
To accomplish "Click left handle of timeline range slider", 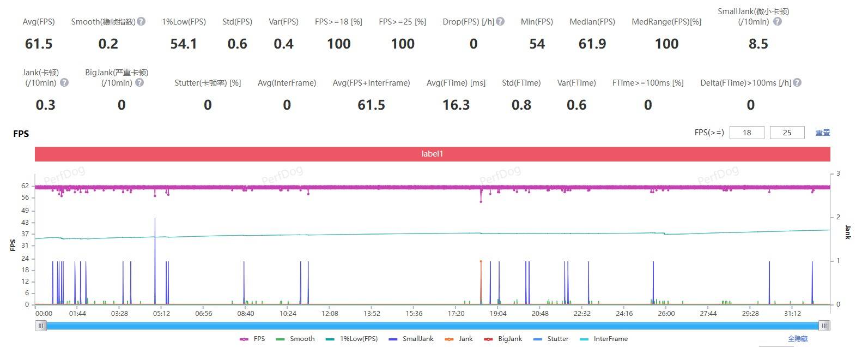I will pos(40,326).
